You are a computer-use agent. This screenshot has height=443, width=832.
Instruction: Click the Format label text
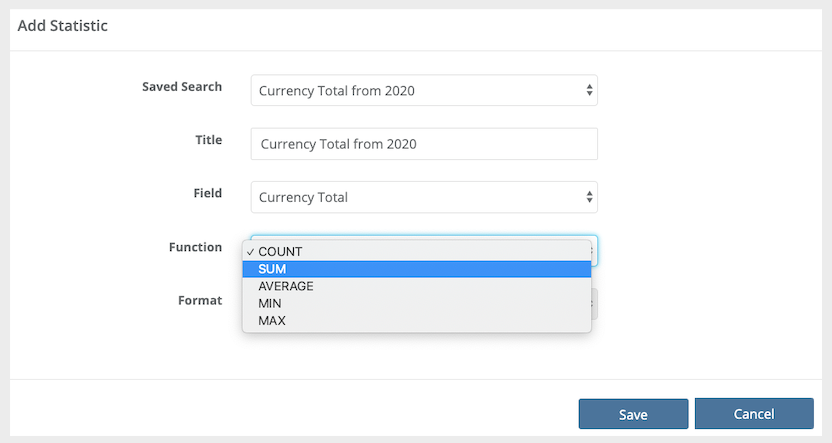coord(200,300)
